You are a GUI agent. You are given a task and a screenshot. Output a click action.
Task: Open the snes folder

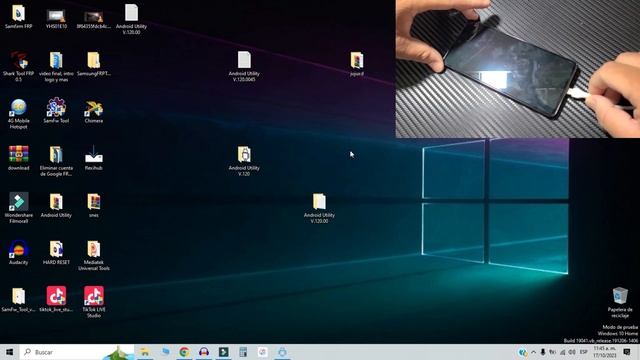coord(93,205)
